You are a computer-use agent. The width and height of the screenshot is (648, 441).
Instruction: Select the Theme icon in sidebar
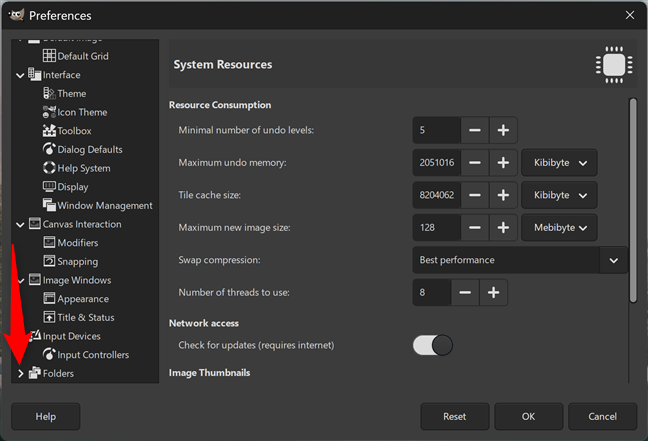click(49, 93)
